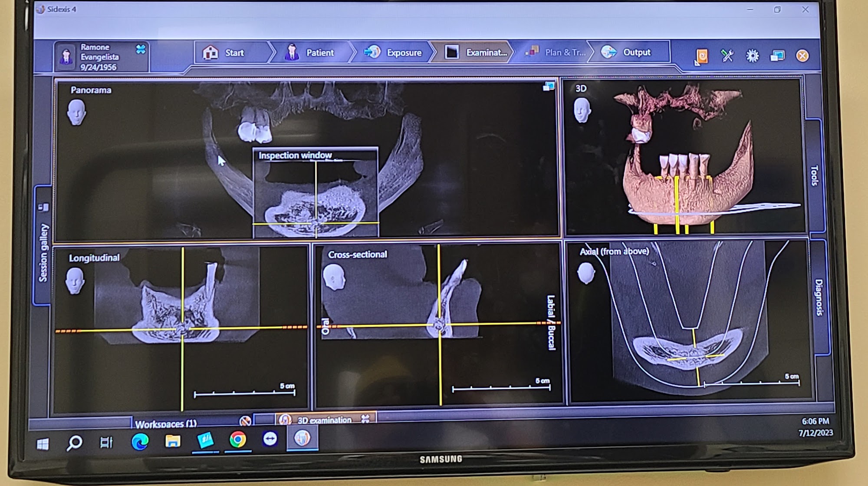
Task: Click the monitor display icon in top toolbar
Action: [777, 56]
